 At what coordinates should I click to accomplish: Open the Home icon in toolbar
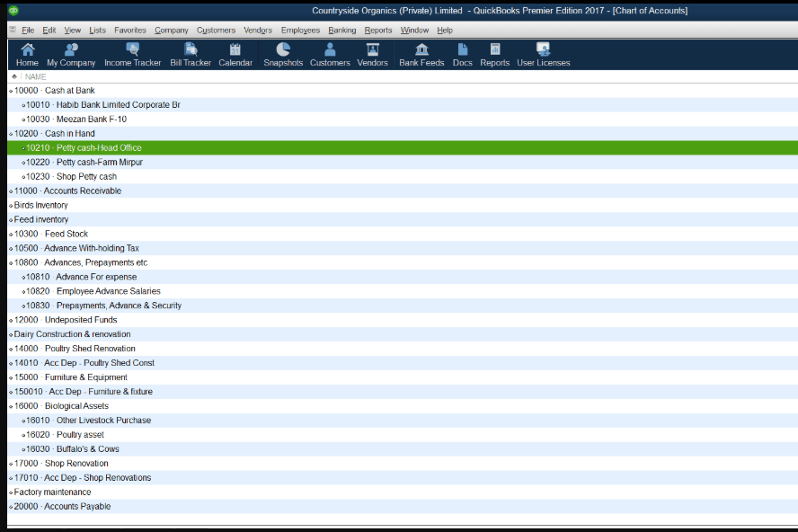pyautogui.click(x=28, y=55)
